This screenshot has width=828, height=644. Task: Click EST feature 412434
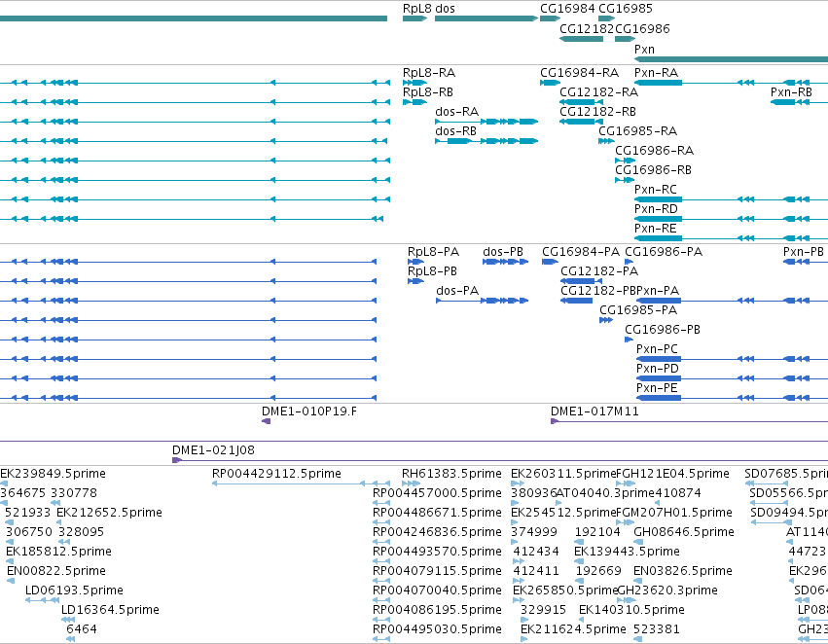(x=536, y=552)
